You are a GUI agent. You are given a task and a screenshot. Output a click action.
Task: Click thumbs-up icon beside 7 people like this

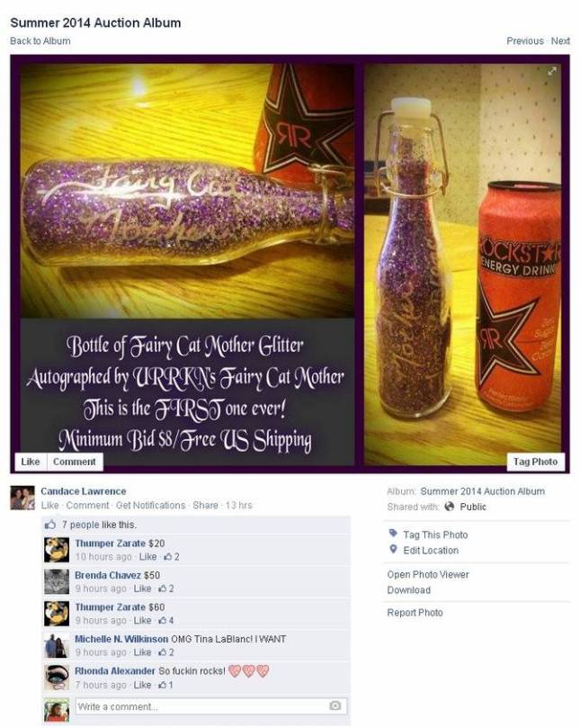coord(50,525)
